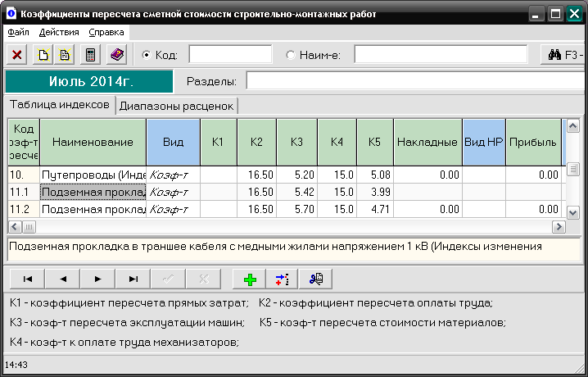Click table scrollbar up arrow

pyautogui.click(x=572, y=126)
